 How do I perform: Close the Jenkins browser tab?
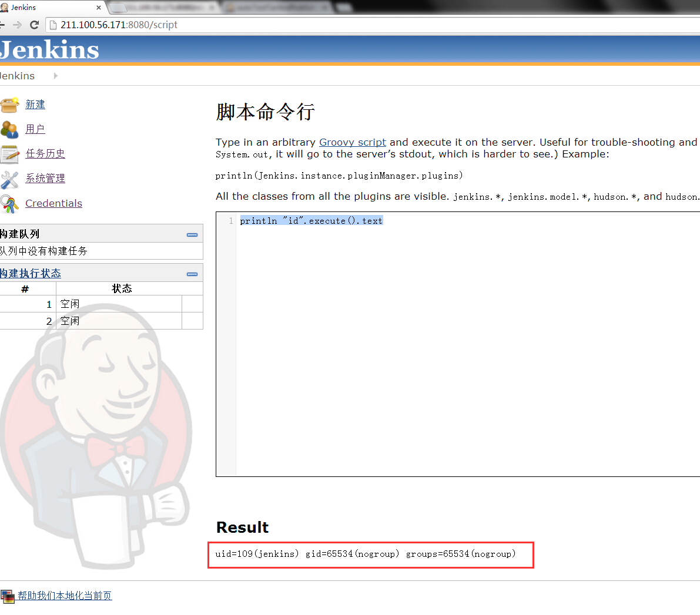coord(98,8)
